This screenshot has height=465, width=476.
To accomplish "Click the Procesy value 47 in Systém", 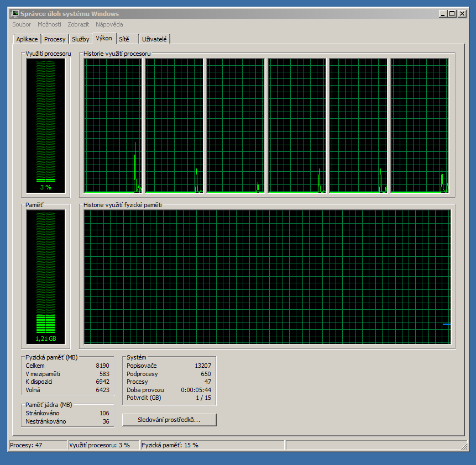I will coord(208,382).
